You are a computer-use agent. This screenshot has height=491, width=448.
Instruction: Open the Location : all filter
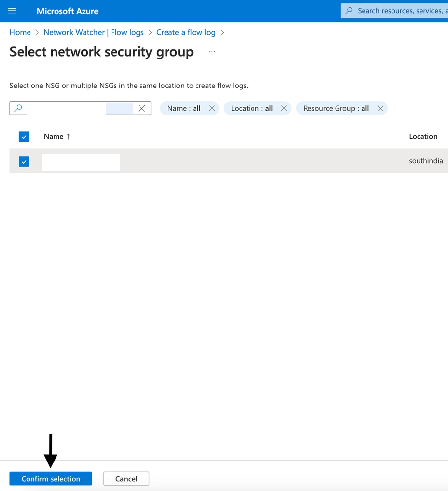pyautogui.click(x=252, y=108)
